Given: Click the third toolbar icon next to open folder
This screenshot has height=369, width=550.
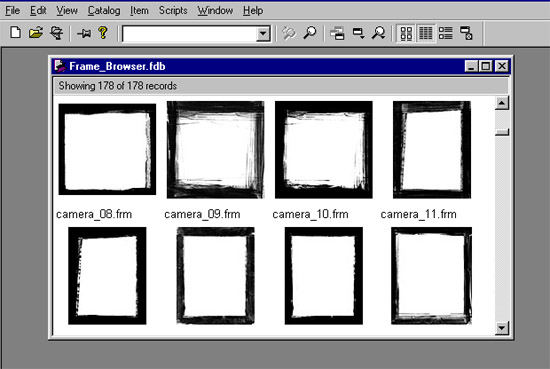Looking at the screenshot, I should tap(56, 33).
